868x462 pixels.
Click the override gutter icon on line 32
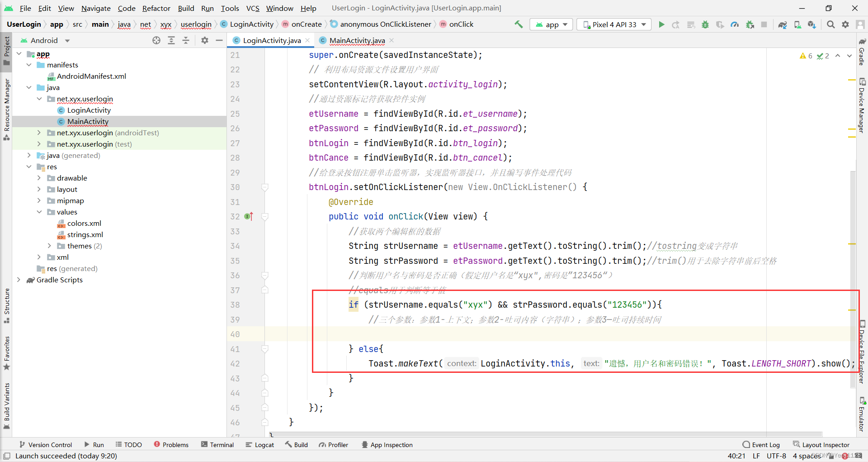(x=249, y=216)
